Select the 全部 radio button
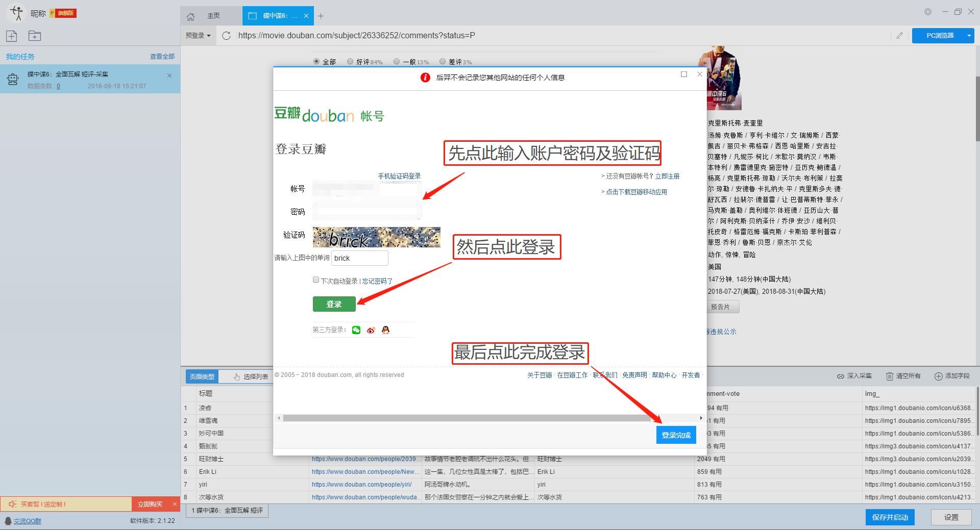The height and width of the screenshot is (530, 980). (x=316, y=61)
